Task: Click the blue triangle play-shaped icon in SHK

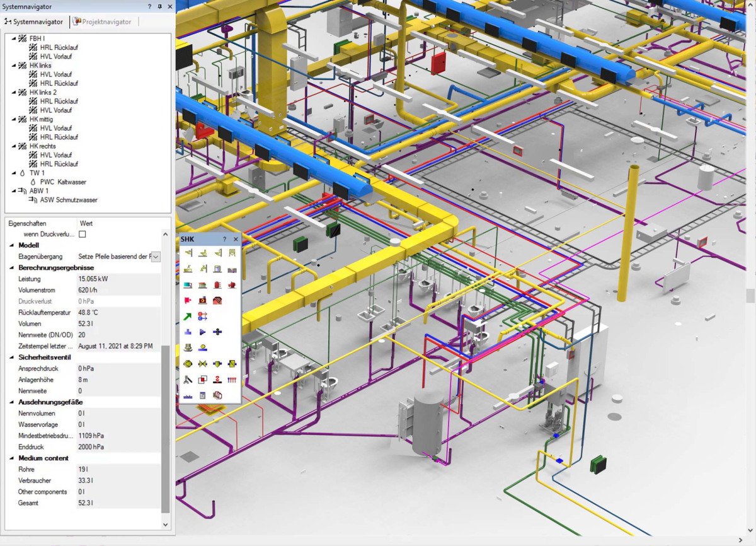Action: click(202, 332)
